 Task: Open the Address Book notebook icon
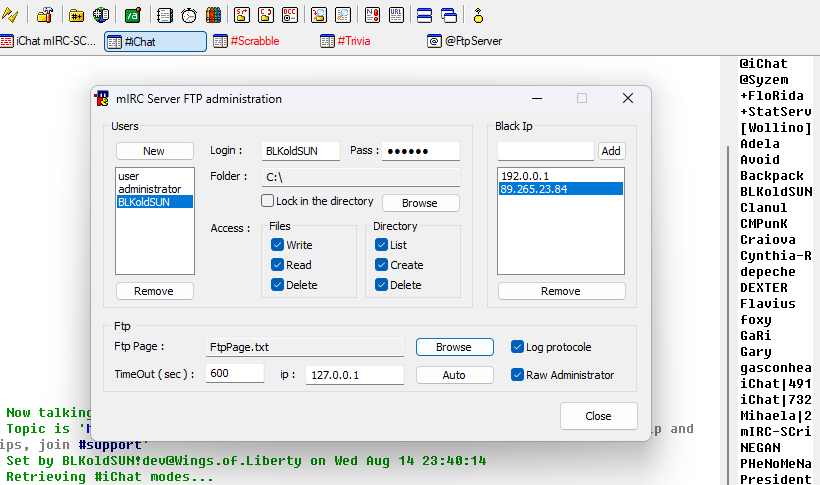165,15
